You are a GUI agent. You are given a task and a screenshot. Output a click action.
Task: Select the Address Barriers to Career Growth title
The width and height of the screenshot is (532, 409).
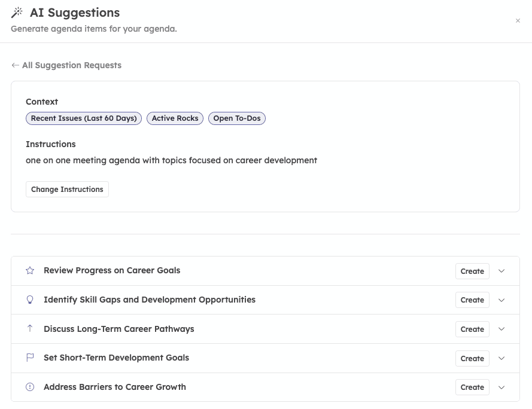click(115, 387)
